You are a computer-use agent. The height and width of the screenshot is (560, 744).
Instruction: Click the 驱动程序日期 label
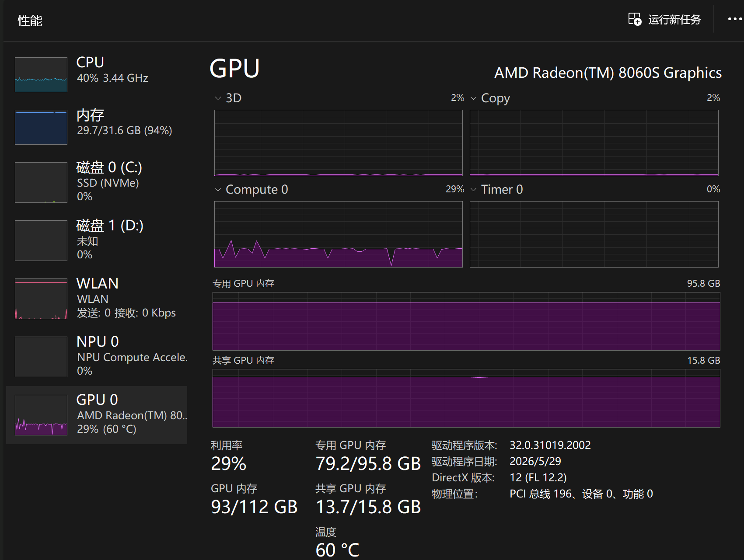pos(465,461)
